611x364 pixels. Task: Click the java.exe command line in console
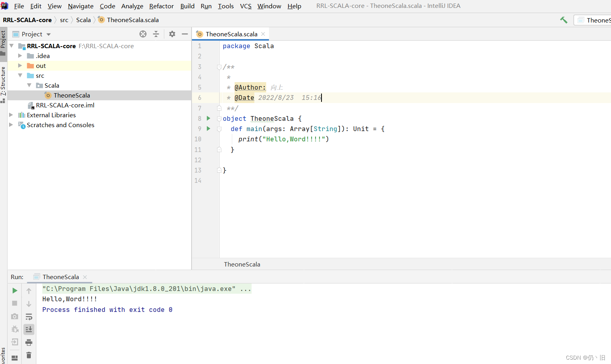pos(147,289)
